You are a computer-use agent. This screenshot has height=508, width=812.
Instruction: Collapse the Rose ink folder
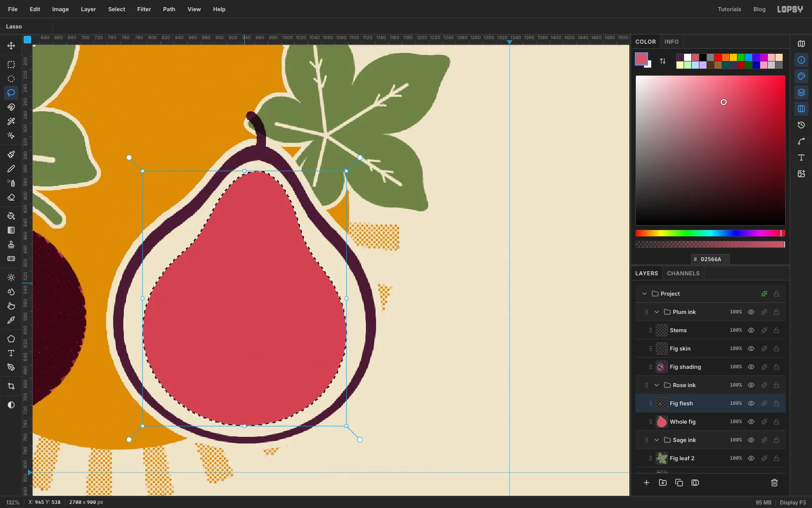point(657,385)
